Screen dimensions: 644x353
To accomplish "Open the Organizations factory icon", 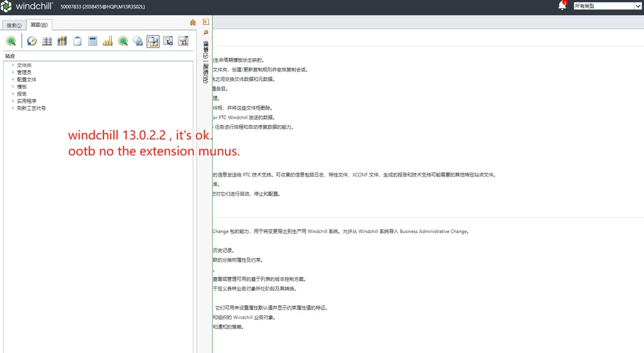I will (107, 41).
